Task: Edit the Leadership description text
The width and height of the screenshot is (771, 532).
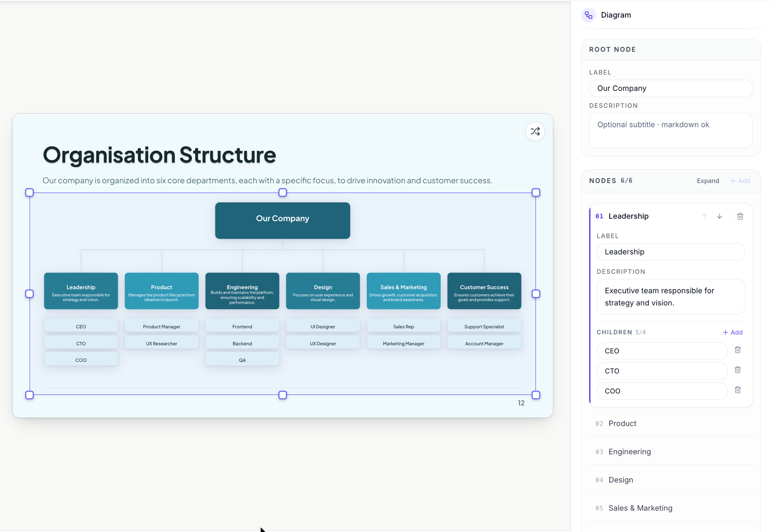Action: coord(671,297)
